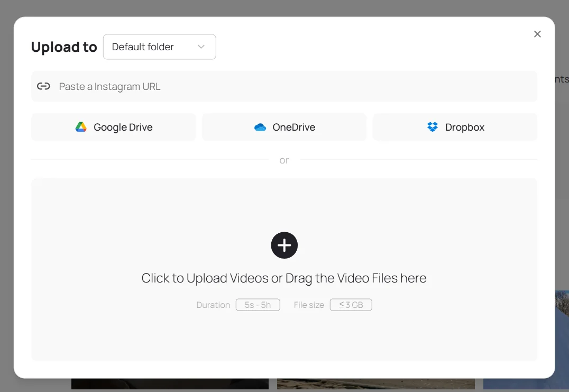Image resolution: width=569 pixels, height=392 pixels.
Task: Open the Default folder dropdown
Action: tap(159, 47)
